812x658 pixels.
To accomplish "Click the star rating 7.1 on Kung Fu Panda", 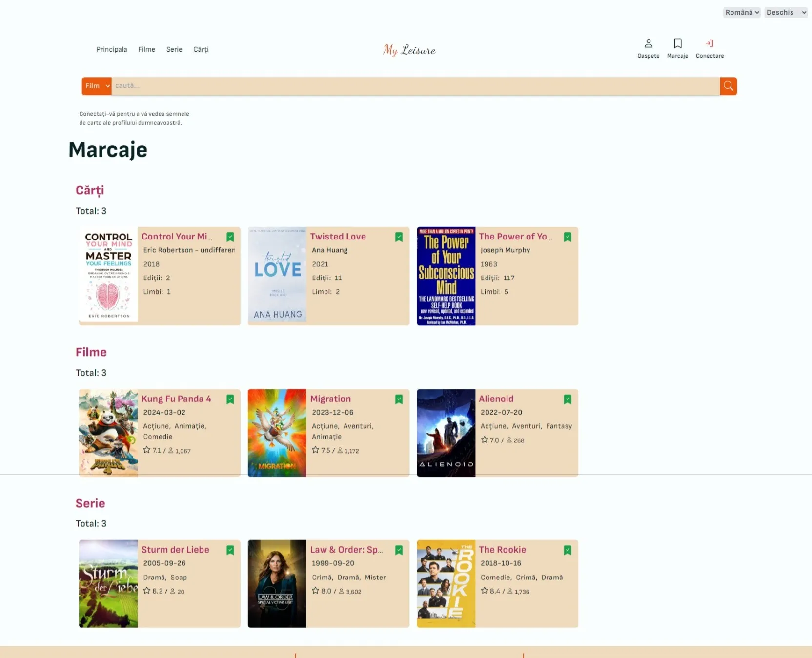I will 152,450.
